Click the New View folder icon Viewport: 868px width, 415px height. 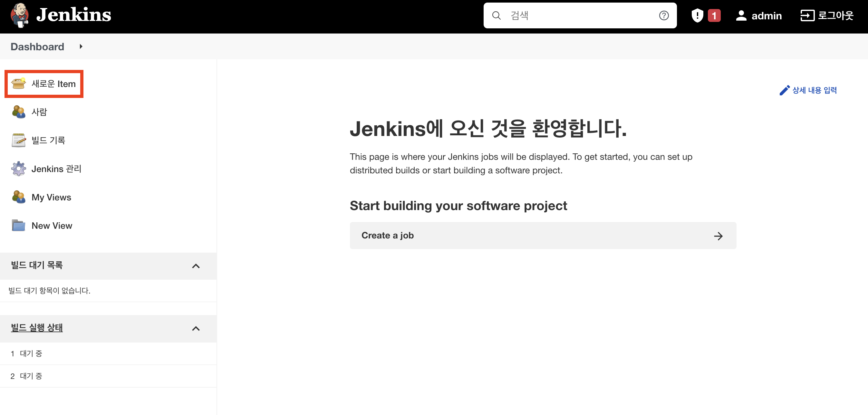(x=19, y=225)
